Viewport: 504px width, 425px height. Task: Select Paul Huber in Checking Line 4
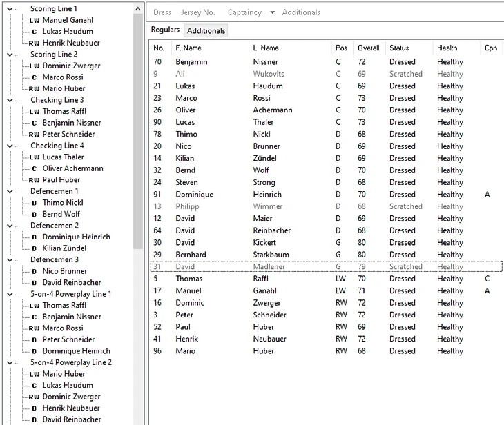pyautogui.click(x=61, y=180)
